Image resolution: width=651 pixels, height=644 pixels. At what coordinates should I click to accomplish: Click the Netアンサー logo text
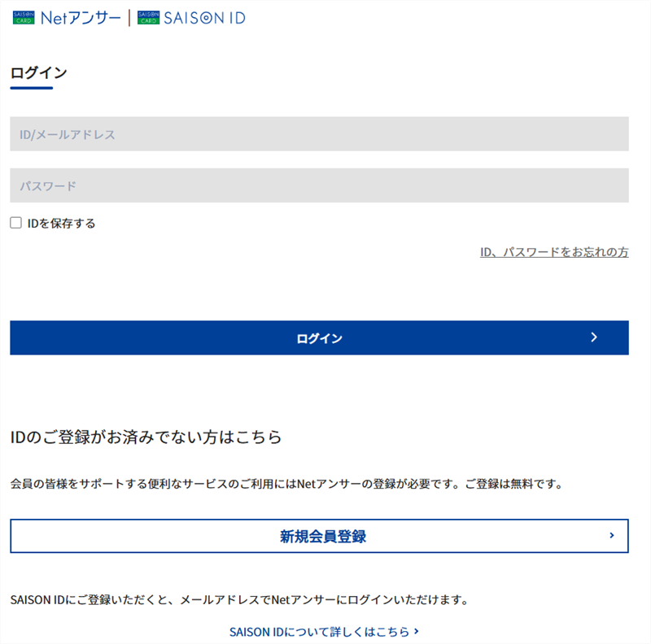pyautogui.click(x=80, y=17)
